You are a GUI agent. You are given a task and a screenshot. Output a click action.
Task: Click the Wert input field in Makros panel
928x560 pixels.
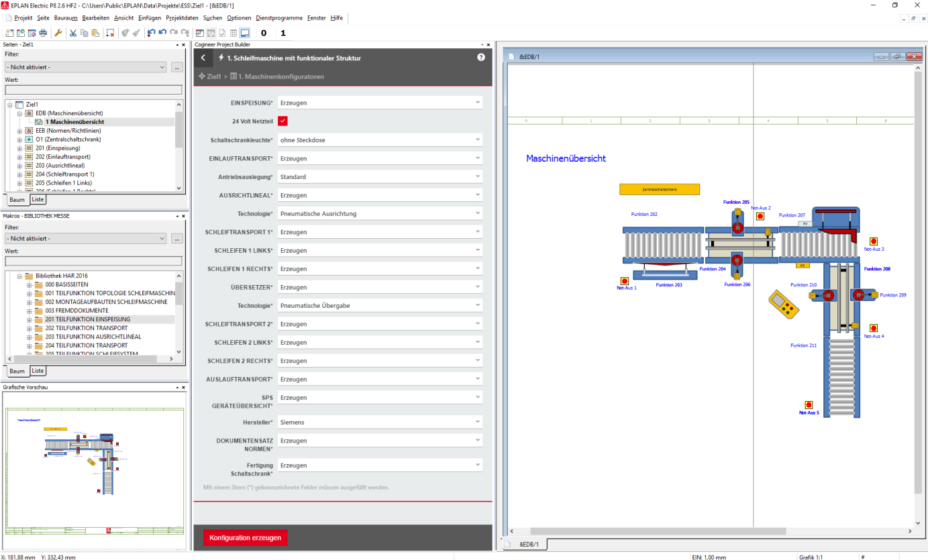pyautogui.click(x=93, y=261)
